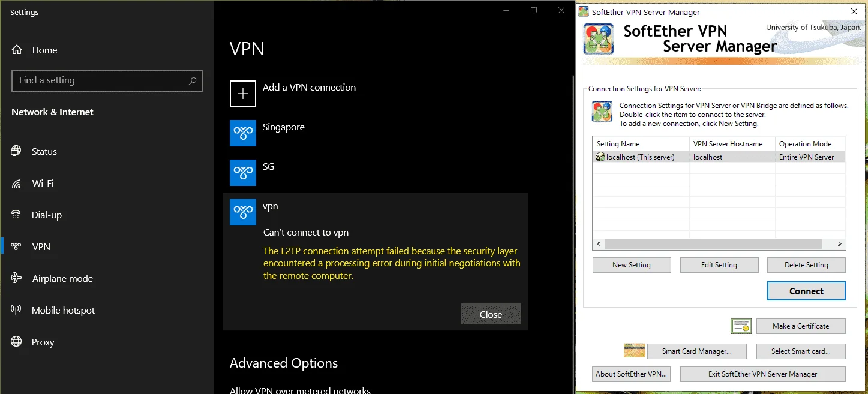Image resolution: width=868 pixels, height=394 pixels.
Task: Click the Home icon in Settings sidebar
Action: point(17,50)
